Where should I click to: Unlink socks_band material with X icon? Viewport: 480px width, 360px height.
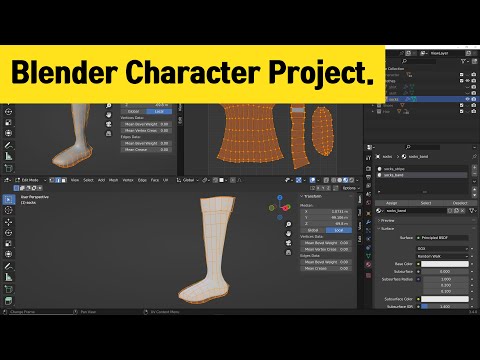pyautogui.click(x=462, y=211)
